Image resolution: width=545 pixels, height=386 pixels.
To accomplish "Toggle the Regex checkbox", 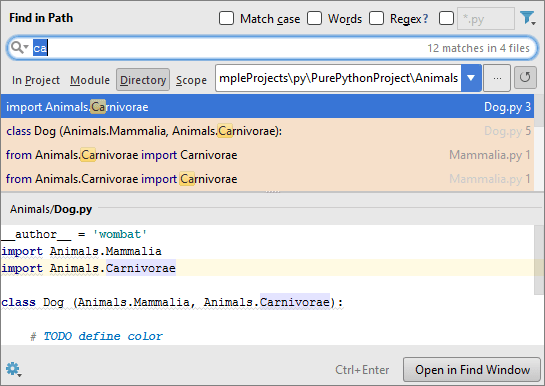I will coord(376,18).
